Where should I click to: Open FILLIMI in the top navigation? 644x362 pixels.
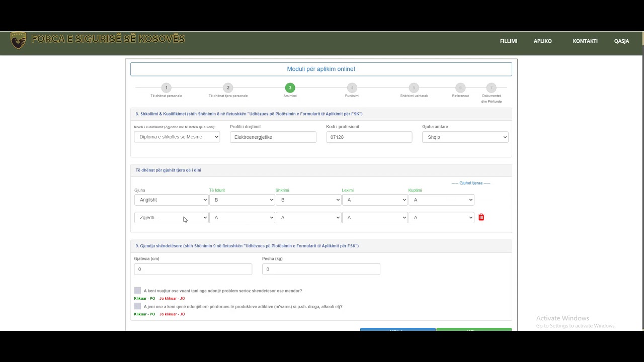point(509,41)
